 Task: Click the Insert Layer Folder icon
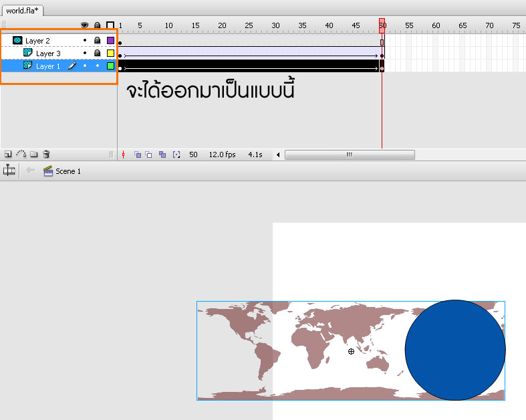point(34,154)
